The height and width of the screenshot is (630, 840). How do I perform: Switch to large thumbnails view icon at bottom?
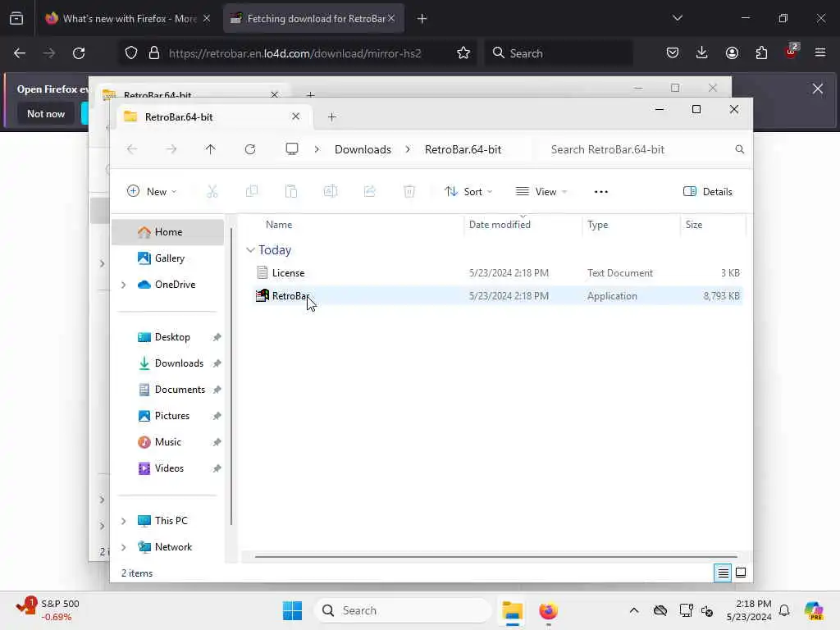741,573
